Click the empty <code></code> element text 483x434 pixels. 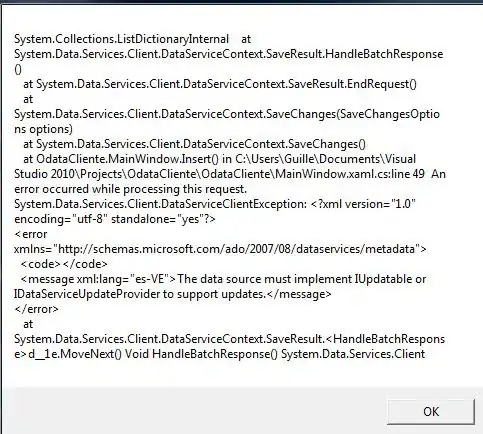64,264
